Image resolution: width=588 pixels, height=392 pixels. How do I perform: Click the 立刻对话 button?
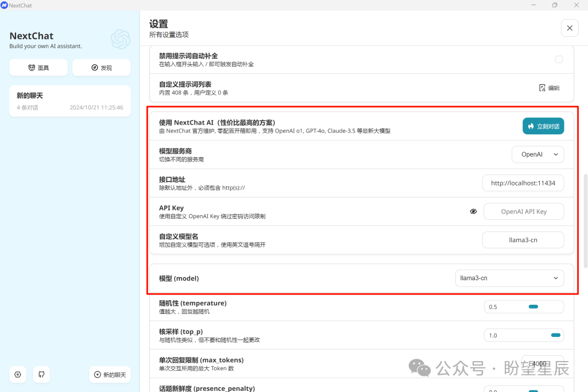click(x=543, y=126)
